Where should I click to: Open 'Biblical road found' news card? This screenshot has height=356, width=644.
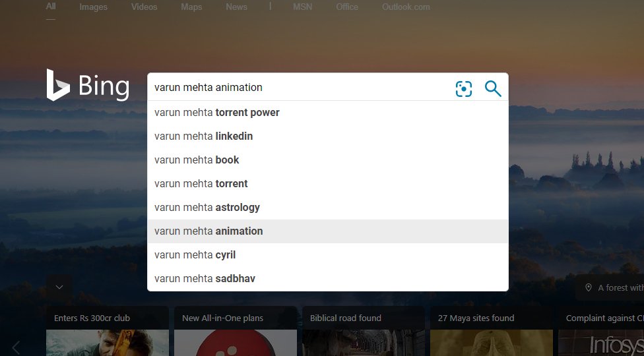tap(364, 332)
